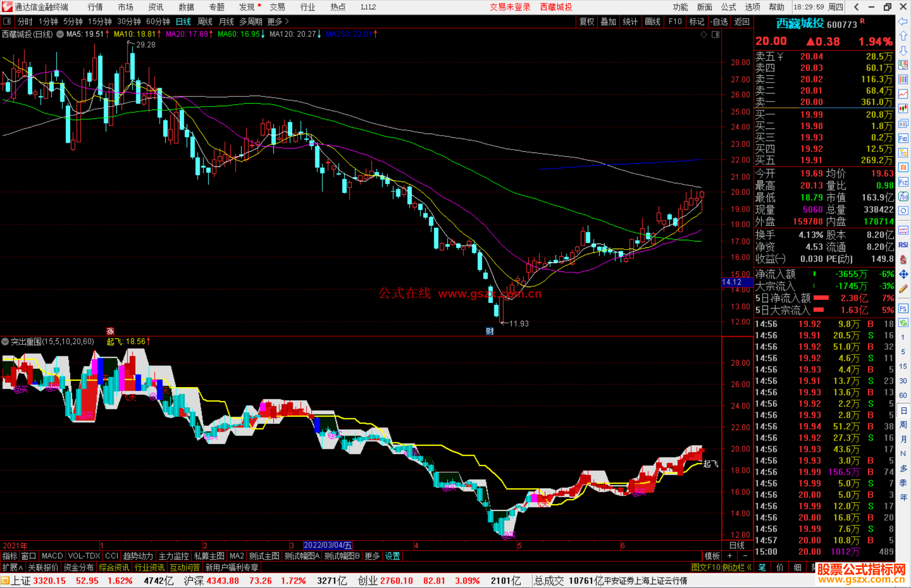This screenshot has height=588, width=911.
Task: Switch to the MACD indicator tab
Action: pos(52,556)
